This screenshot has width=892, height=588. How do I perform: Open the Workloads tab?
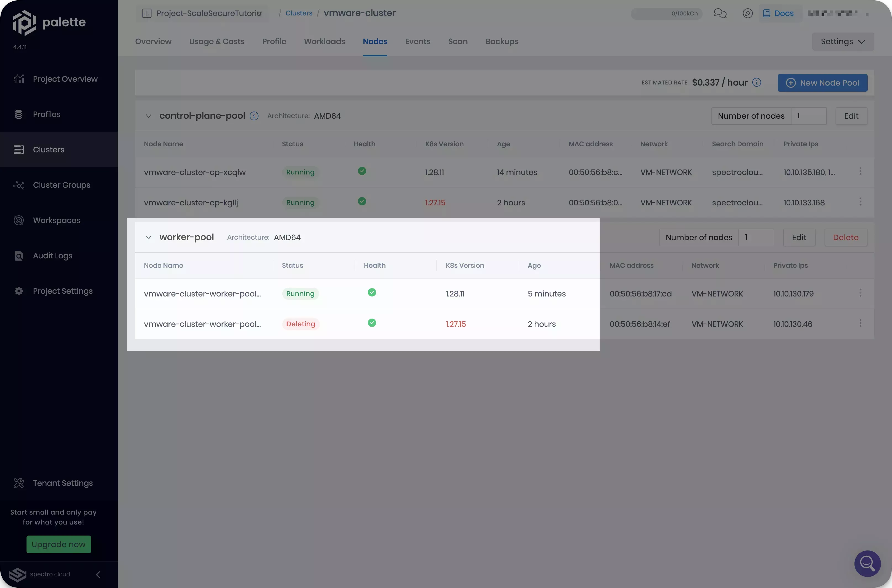pos(324,42)
